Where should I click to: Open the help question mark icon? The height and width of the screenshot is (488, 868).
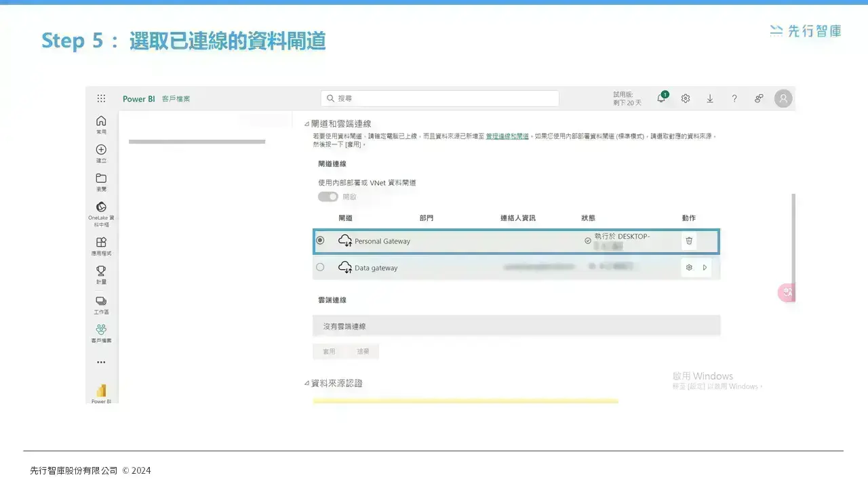(734, 98)
